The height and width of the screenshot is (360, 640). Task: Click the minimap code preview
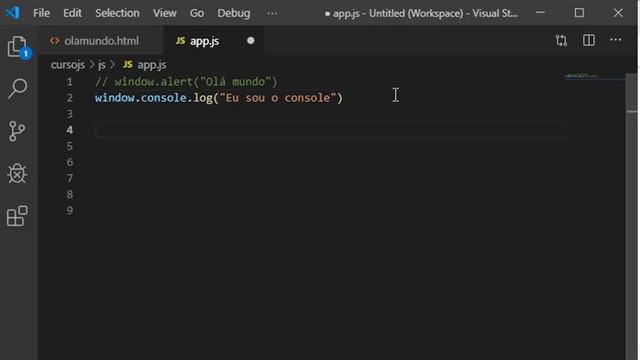tap(582, 76)
